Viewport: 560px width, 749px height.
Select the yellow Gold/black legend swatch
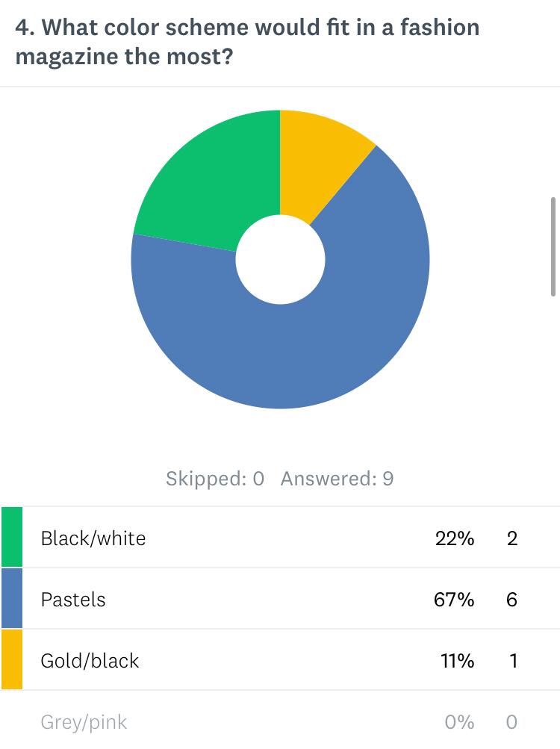point(12,660)
